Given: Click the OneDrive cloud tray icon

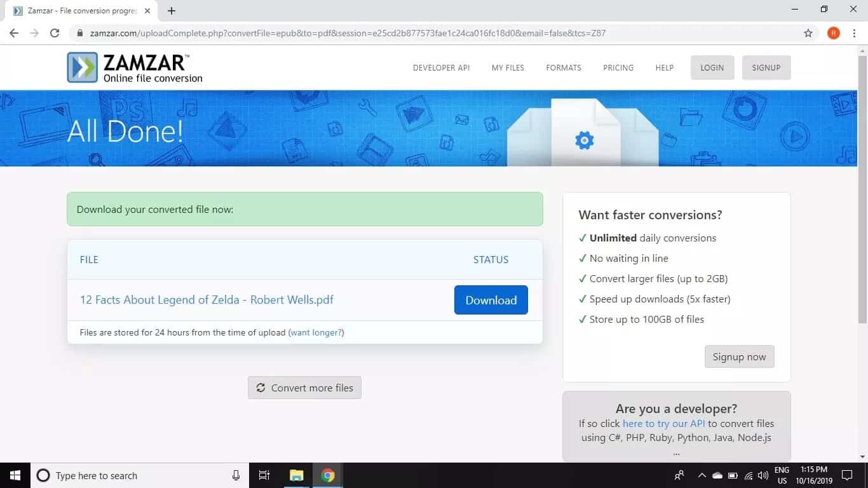Looking at the screenshot, I should (x=717, y=475).
